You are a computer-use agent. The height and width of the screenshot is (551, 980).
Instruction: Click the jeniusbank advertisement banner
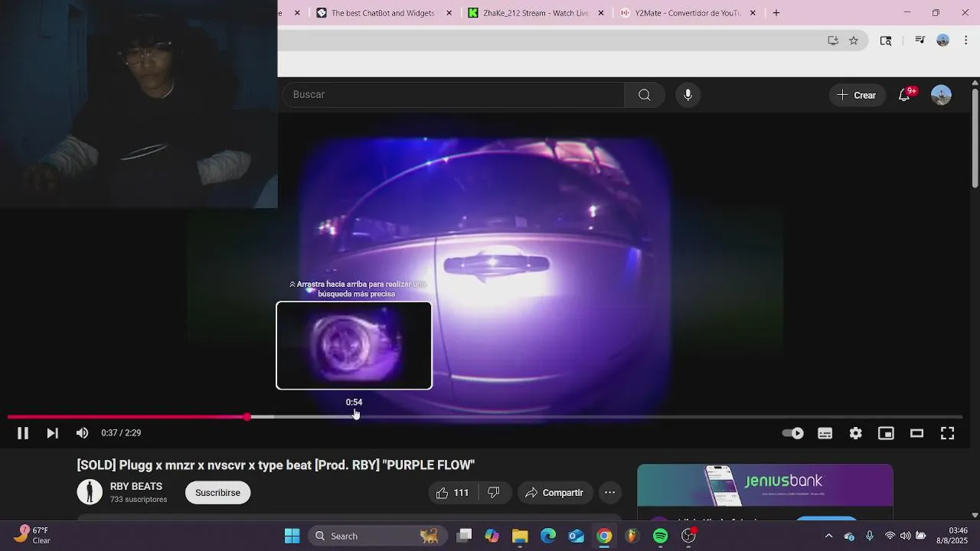click(x=765, y=485)
